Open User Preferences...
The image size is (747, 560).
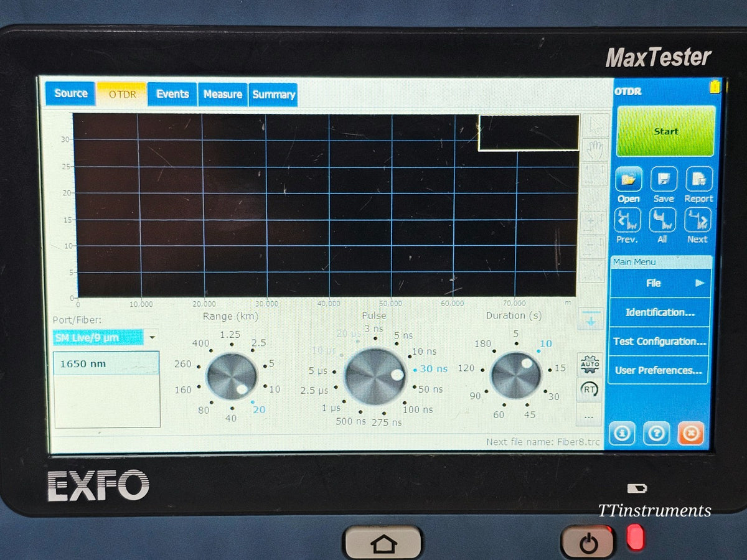coord(660,370)
